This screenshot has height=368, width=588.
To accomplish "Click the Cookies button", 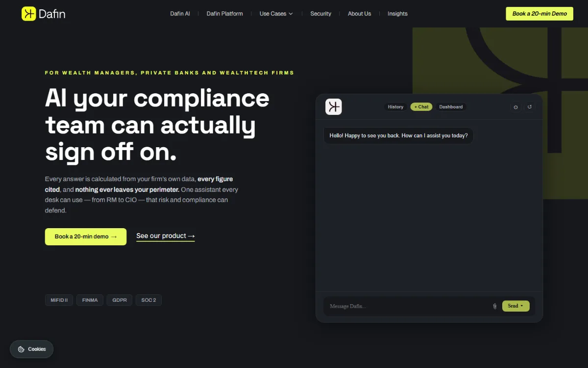I will click(32, 349).
